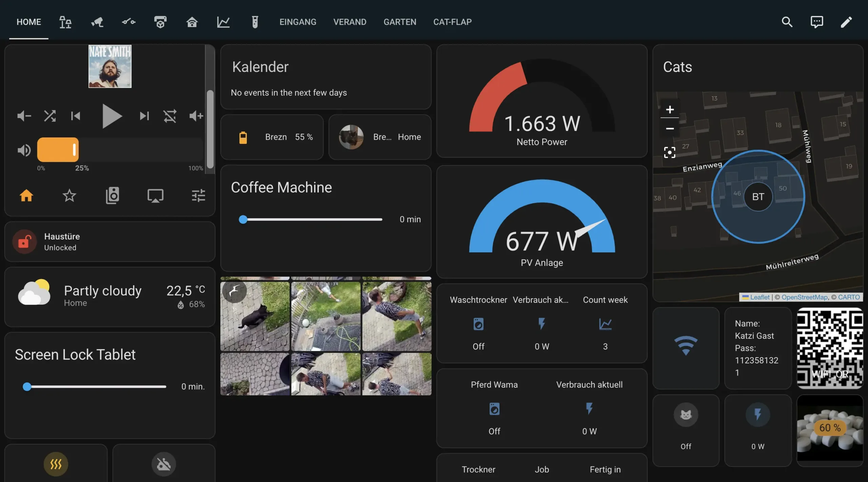
Task: Open the 3D printer view tab icon
Action: click(x=160, y=22)
